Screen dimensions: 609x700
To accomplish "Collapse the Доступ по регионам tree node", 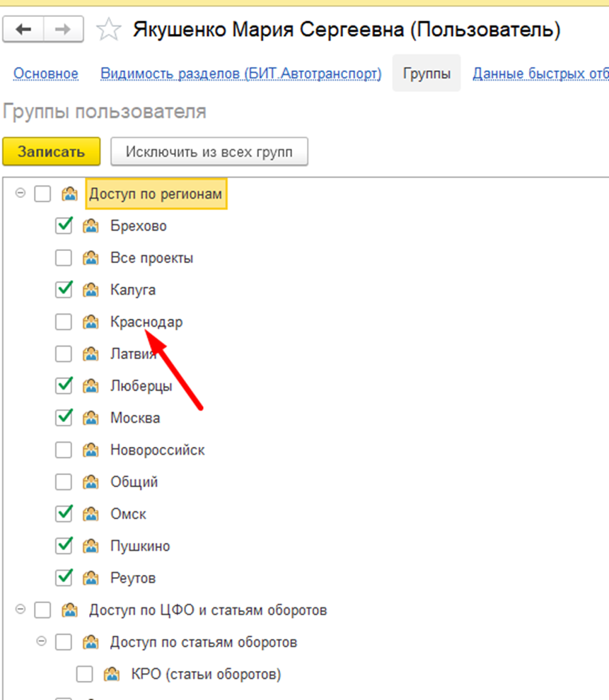I will click(21, 193).
